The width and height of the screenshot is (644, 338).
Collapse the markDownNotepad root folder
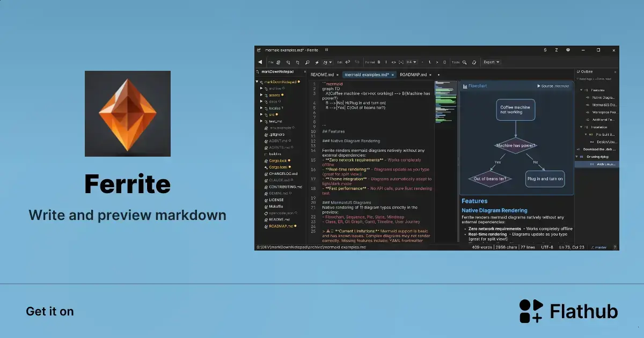point(258,82)
